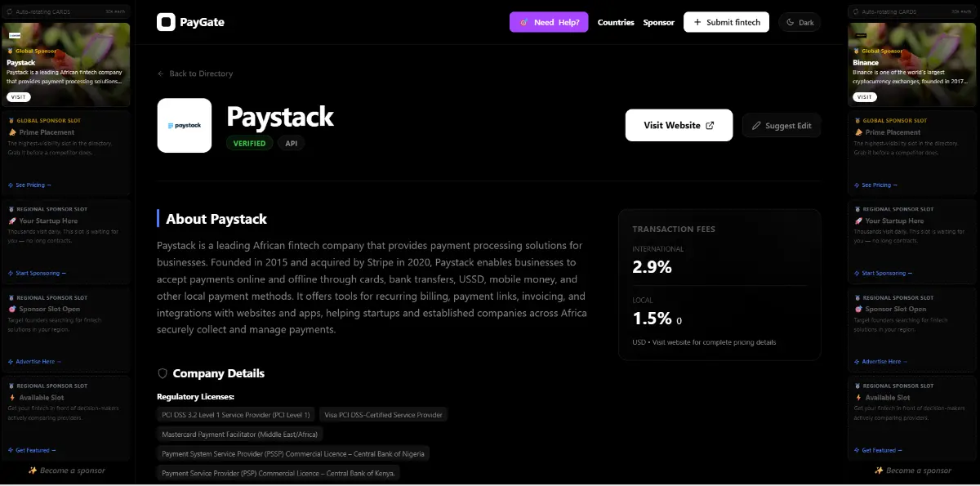
Task: Click the plus icon on Submit fintech
Action: pos(697,22)
